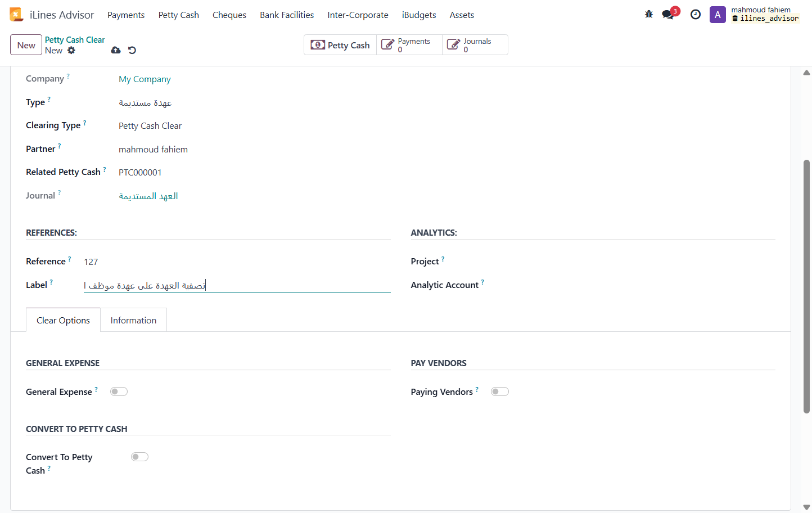Viewport: 812px width, 513px height.
Task: Click the iLines Advisor app logo icon
Action: [x=16, y=15]
